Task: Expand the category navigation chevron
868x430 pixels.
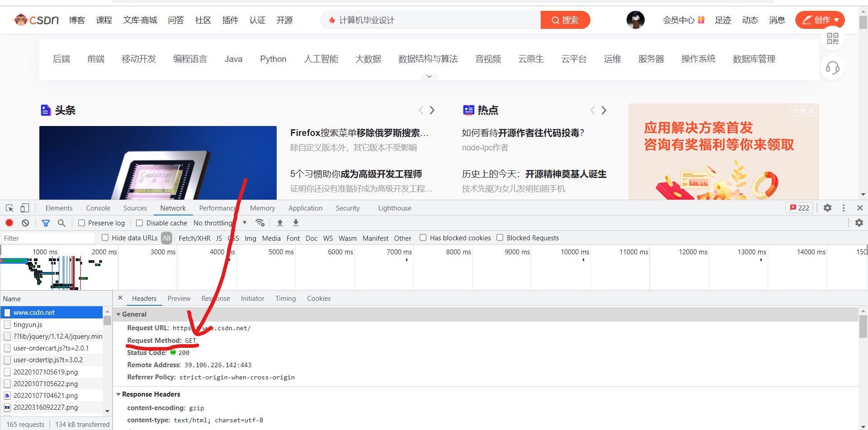Action: (x=429, y=77)
